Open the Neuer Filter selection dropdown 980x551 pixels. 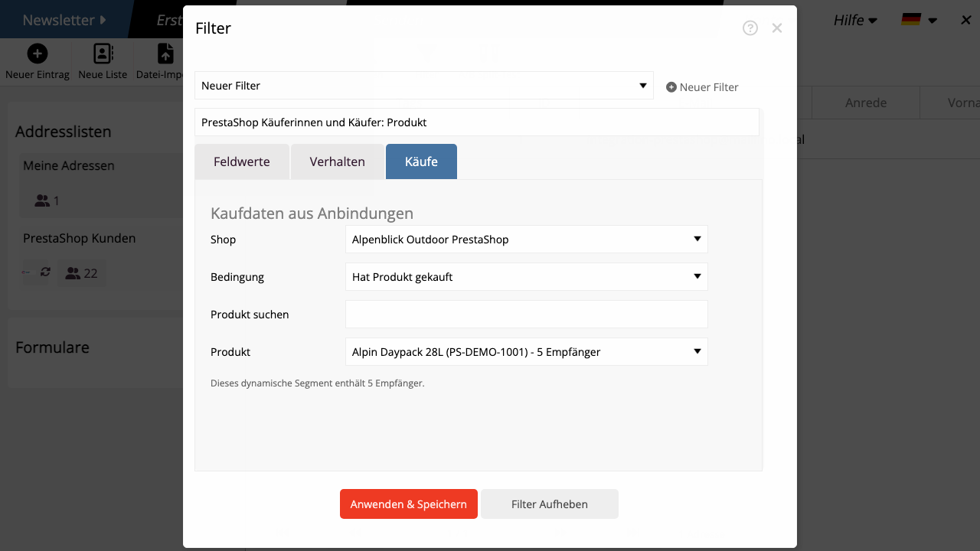(424, 86)
